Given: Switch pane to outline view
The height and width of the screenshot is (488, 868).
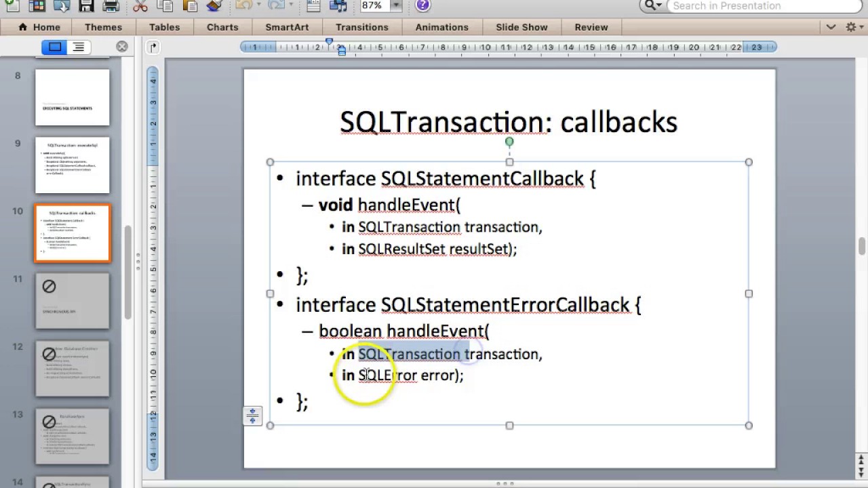Looking at the screenshot, I should pos(79,47).
